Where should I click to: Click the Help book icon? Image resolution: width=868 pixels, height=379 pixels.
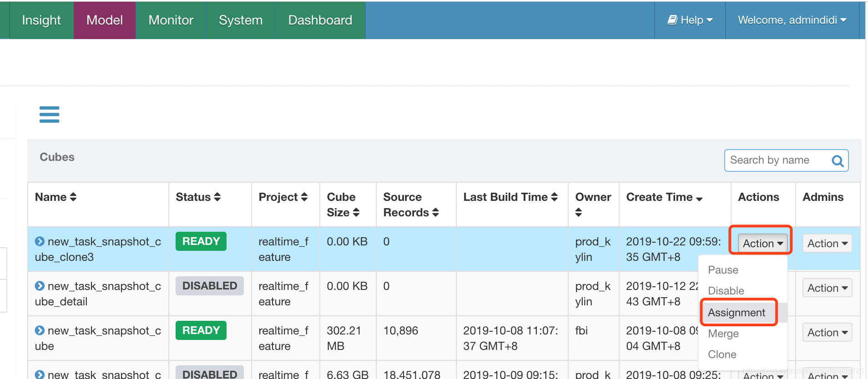672,20
